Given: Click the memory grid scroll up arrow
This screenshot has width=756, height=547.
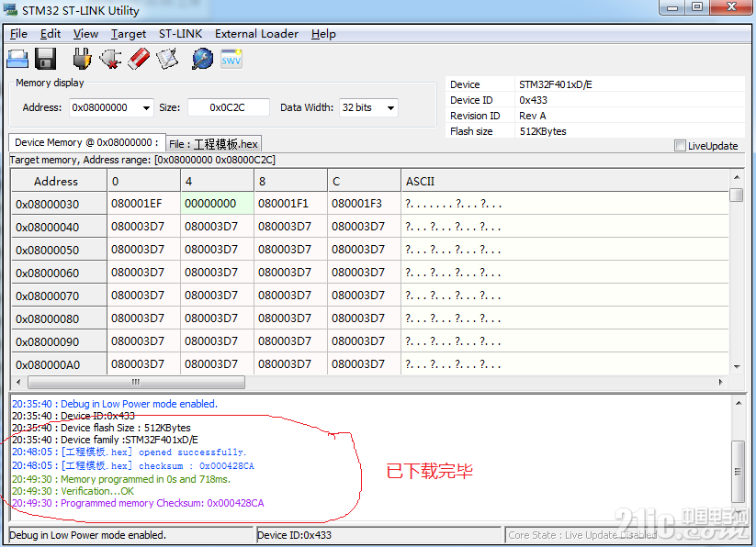Looking at the screenshot, I should [x=737, y=178].
